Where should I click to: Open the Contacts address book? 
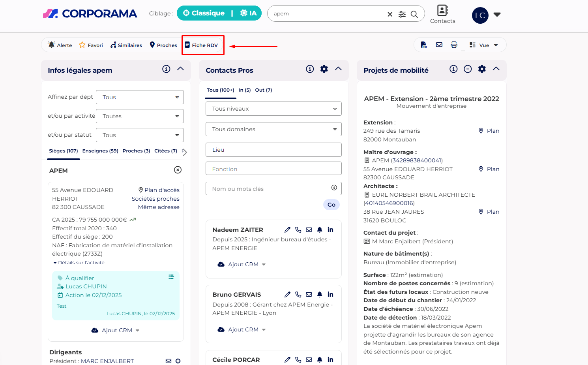[442, 14]
